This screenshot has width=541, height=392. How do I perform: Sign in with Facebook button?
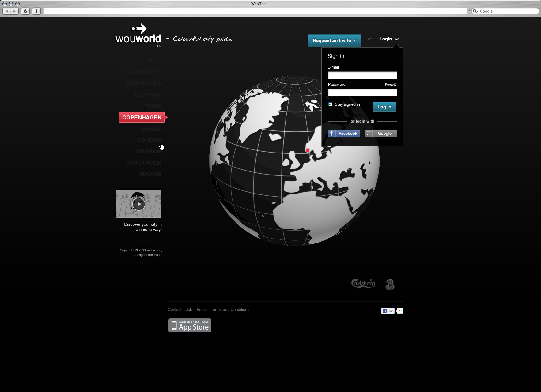click(344, 133)
